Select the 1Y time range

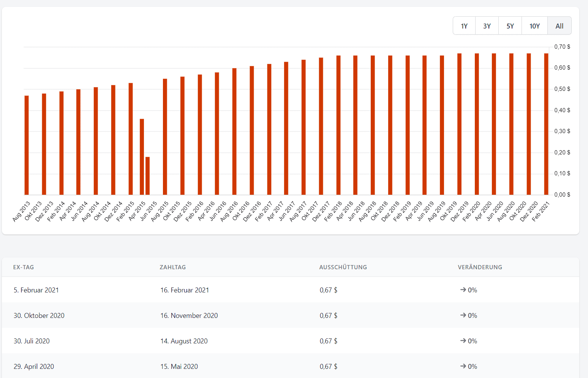(x=464, y=26)
